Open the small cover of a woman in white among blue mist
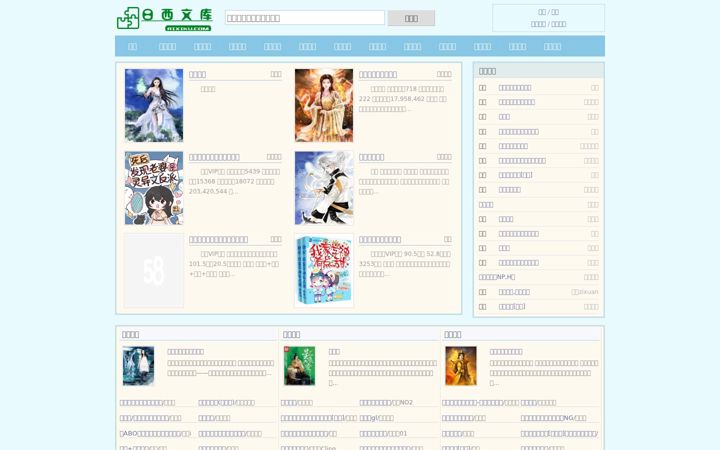Image resolution: width=720 pixels, height=450 pixels. 138,366
